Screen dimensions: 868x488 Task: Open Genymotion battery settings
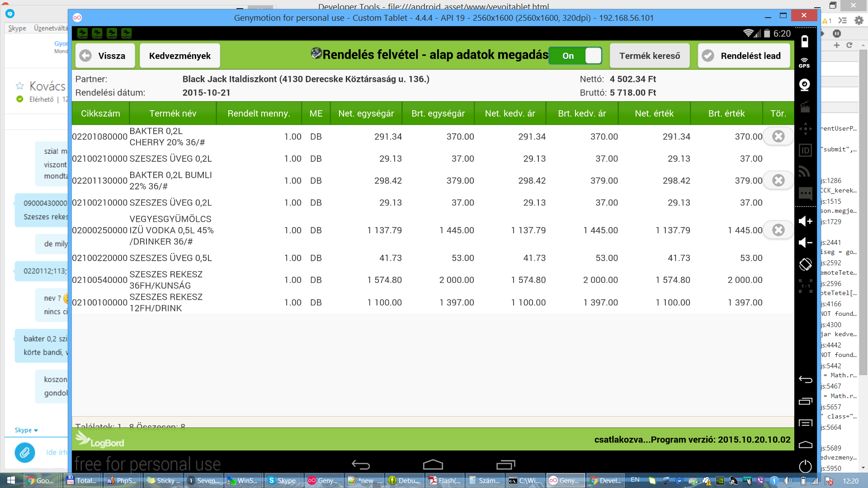click(805, 42)
